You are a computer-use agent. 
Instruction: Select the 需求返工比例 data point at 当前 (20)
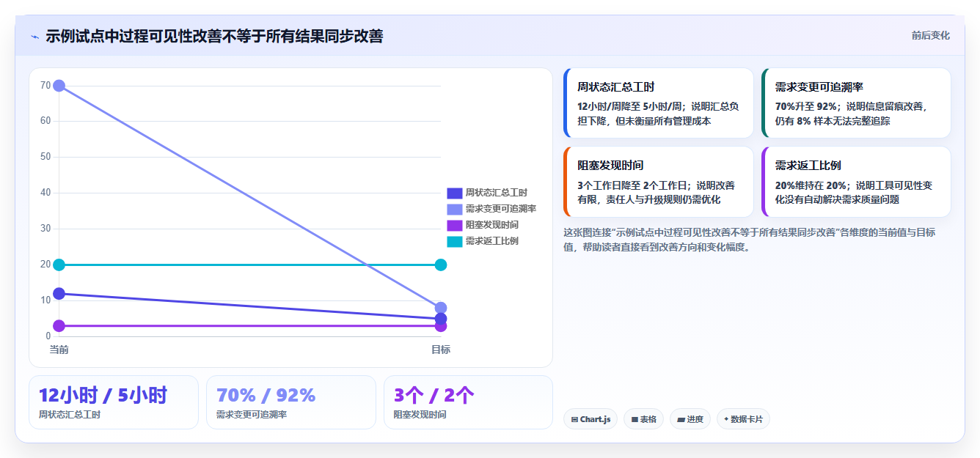(x=59, y=265)
